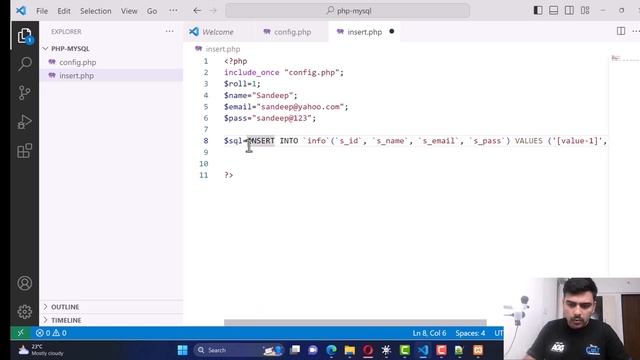This screenshot has height=360, width=640.
Task: Open the Go menu
Action: [152, 11]
